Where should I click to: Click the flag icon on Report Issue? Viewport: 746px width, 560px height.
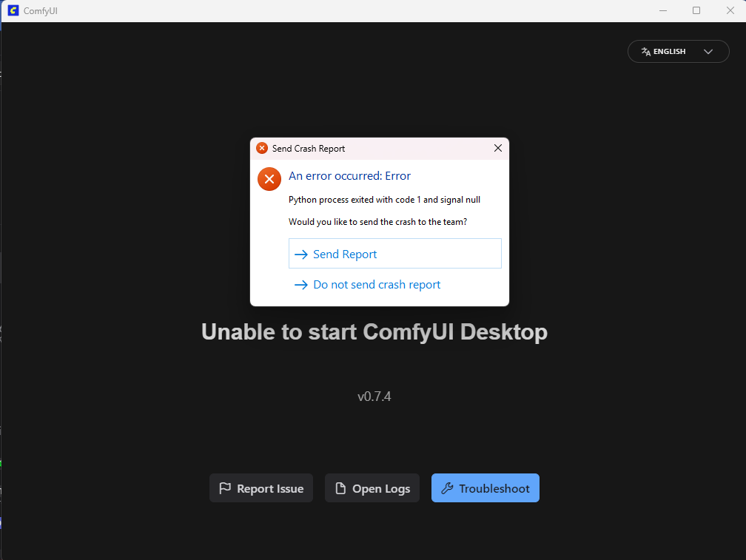(x=225, y=488)
